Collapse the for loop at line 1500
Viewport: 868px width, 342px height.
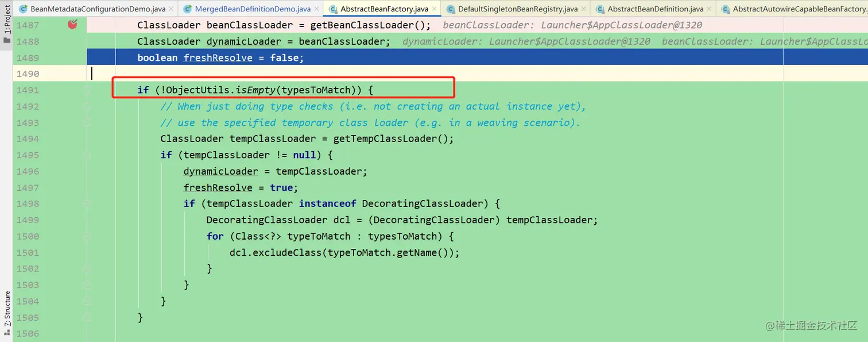point(87,236)
